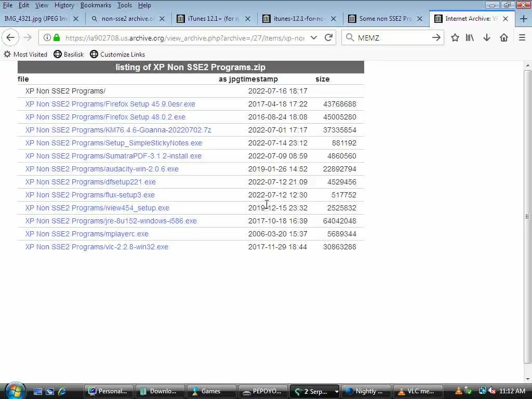The image size is (532, 399).
Task: Open the KM76.4.6-Goanna-20220702.7z link
Action: click(118, 130)
